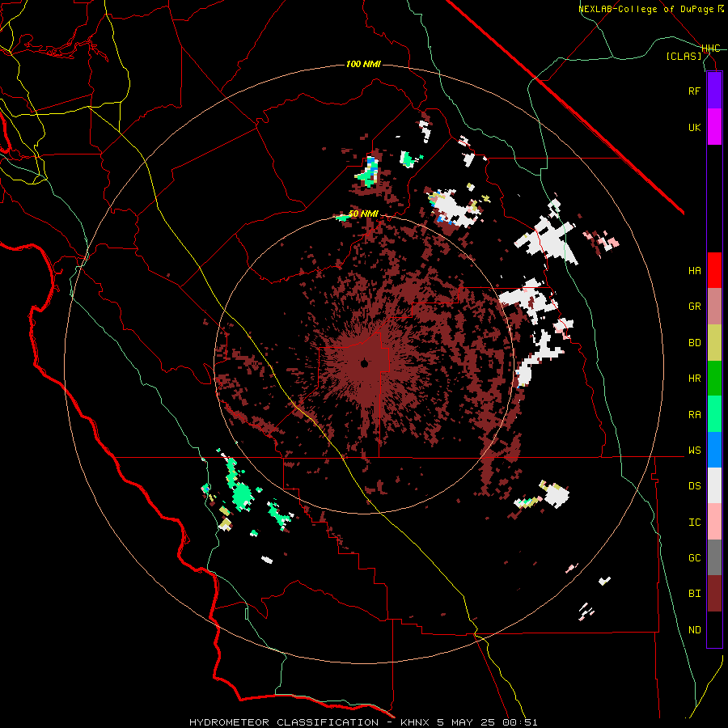Click the HHC product label
This screenshot has width=728, height=728.
(x=711, y=49)
